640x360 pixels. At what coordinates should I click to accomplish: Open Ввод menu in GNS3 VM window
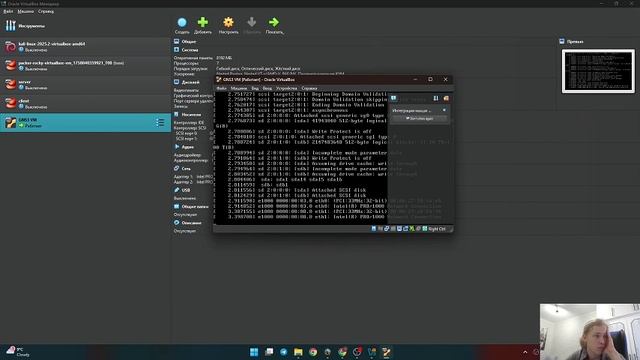[x=267, y=88]
